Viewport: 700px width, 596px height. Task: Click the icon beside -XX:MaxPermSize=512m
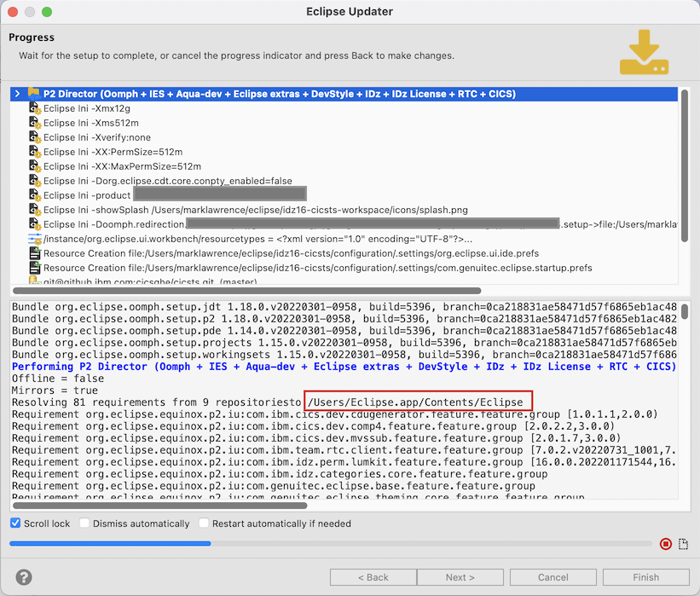tap(34, 166)
